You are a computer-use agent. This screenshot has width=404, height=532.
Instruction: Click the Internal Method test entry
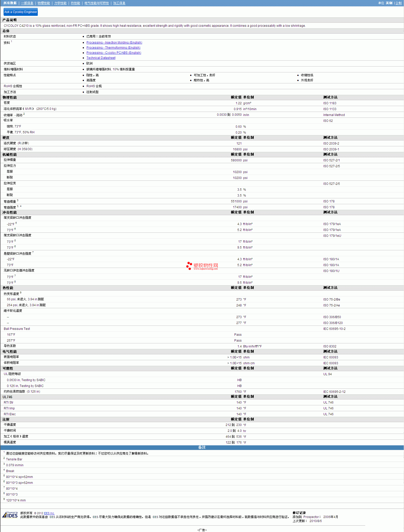[x=334, y=115]
